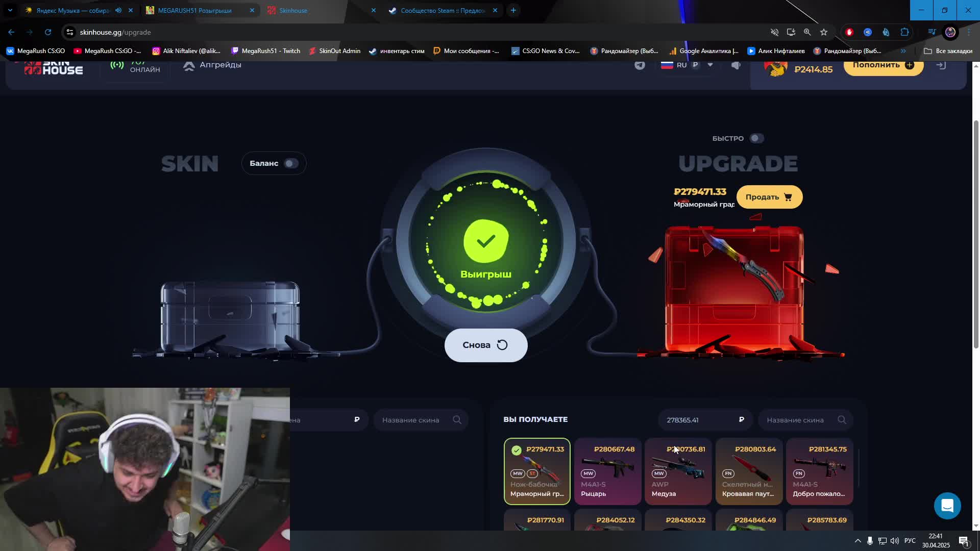Screen dimensions: 980x551
Task: Click the Снова retry button
Action: click(x=485, y=345)
